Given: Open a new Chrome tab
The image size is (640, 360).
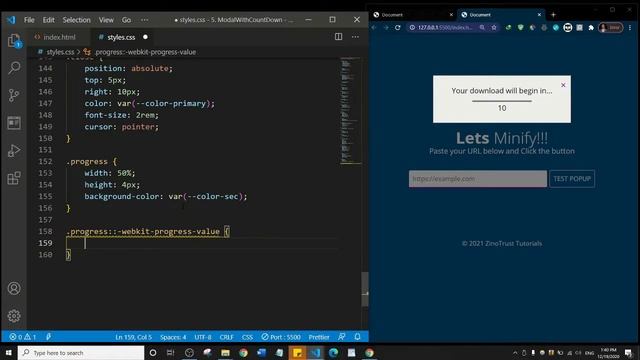Looking at the screenshot, I should (553, 15).
